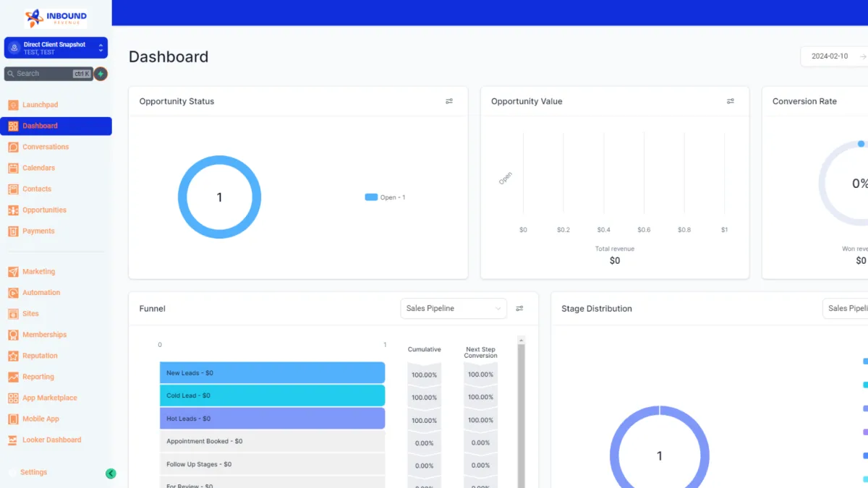Click the green lightning quick-action icon
868x488 pixels.
click(101, 74)
